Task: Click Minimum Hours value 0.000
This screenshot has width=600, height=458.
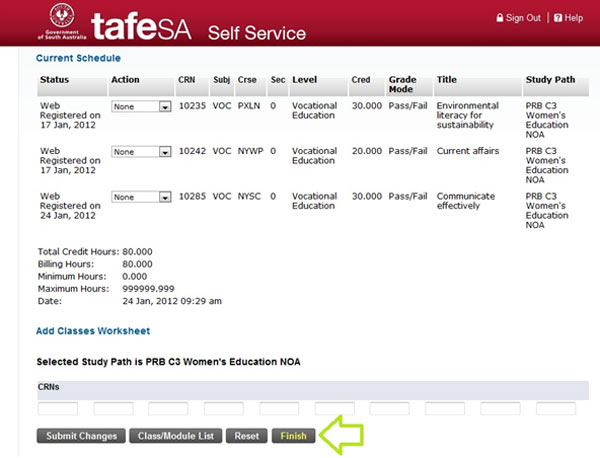Action: point(134,276)
